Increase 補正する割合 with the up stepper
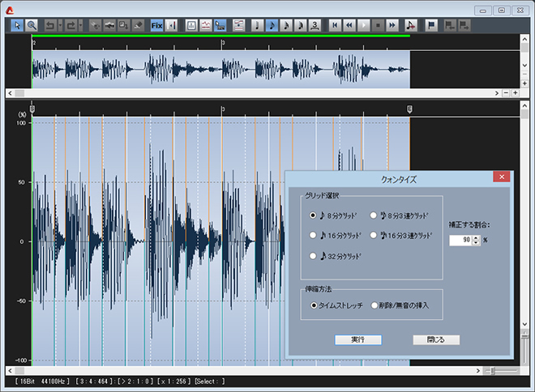This screenshot has height=392, width=535. [476, 238]
